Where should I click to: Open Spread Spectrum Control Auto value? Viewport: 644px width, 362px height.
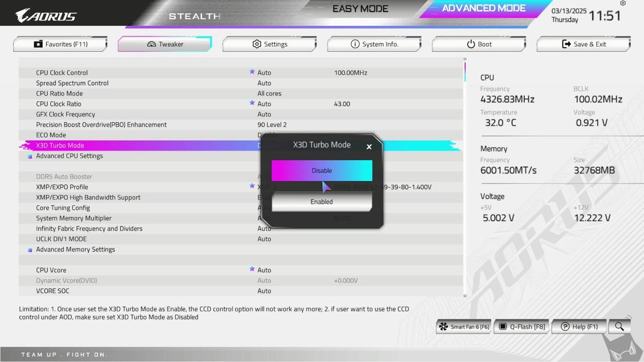(x=264, y=83)
